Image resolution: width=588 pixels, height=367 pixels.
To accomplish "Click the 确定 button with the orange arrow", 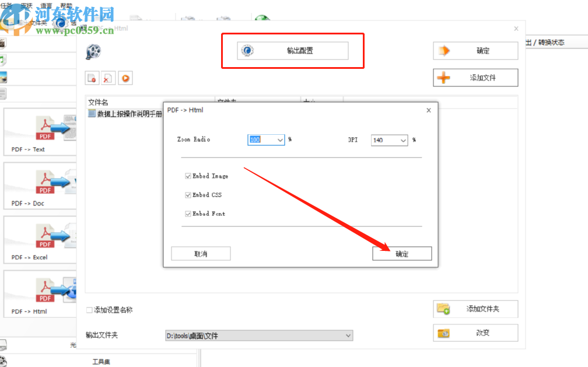I will tap(475, 51).
